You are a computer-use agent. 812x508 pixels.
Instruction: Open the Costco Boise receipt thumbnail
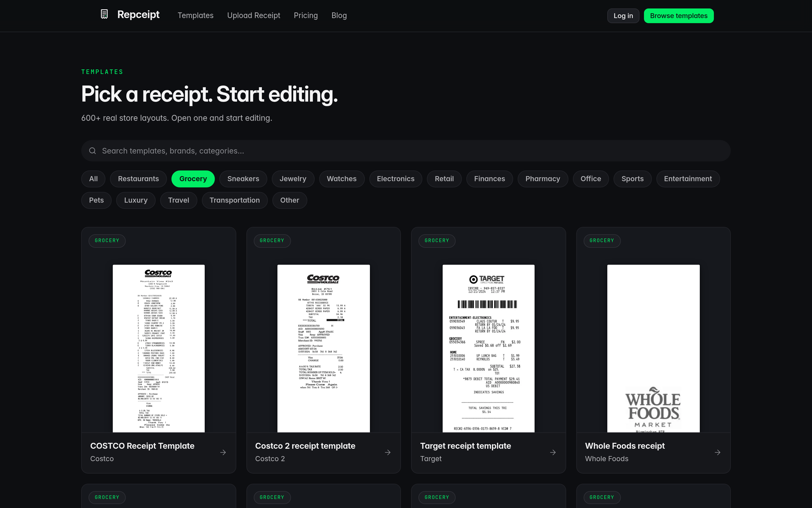(323, 349)
